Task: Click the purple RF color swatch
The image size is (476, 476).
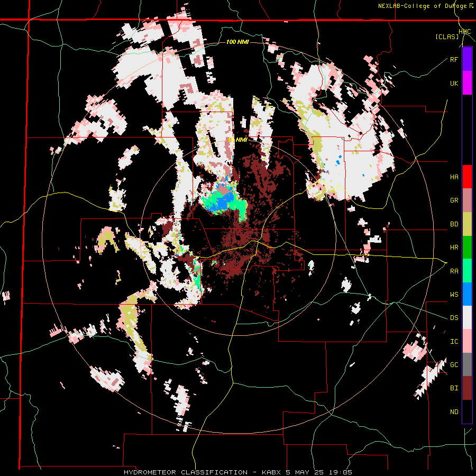Action: (467, 59)
